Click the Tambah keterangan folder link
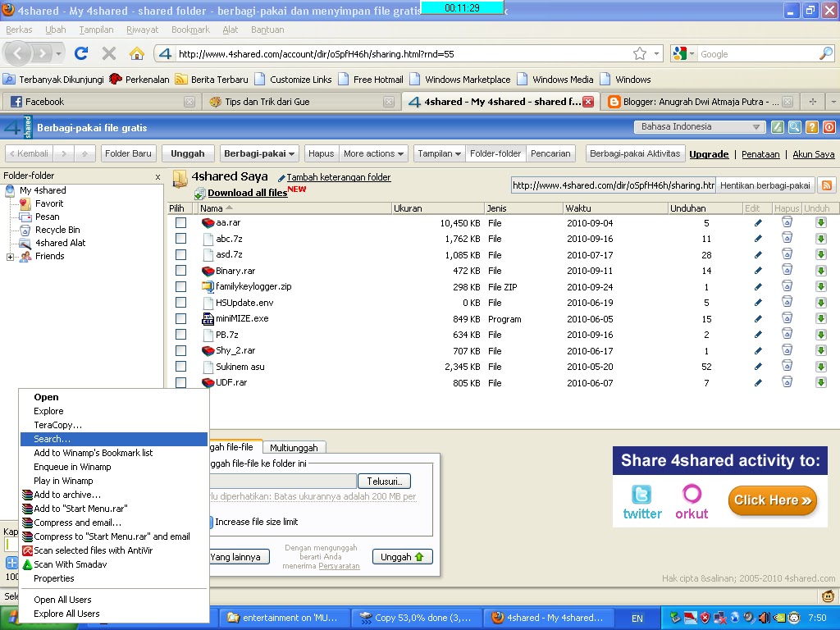Viewport: 840px width, 630px height. point(339,177)
